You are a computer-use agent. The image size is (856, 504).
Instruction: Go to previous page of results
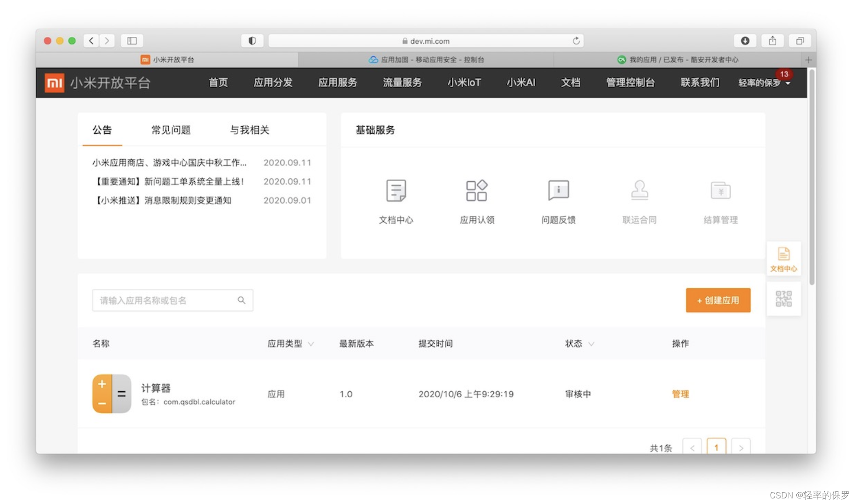tap(692, 447)
